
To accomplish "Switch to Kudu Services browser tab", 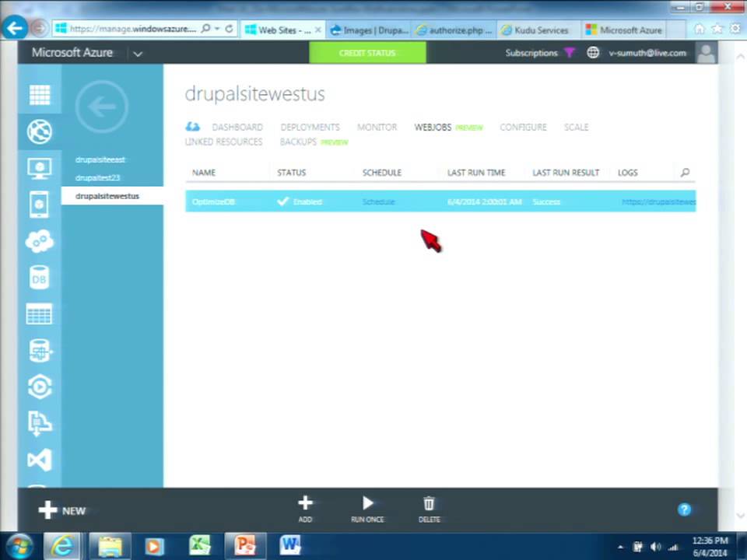I will pyautogui.click(x=538, y=30).
